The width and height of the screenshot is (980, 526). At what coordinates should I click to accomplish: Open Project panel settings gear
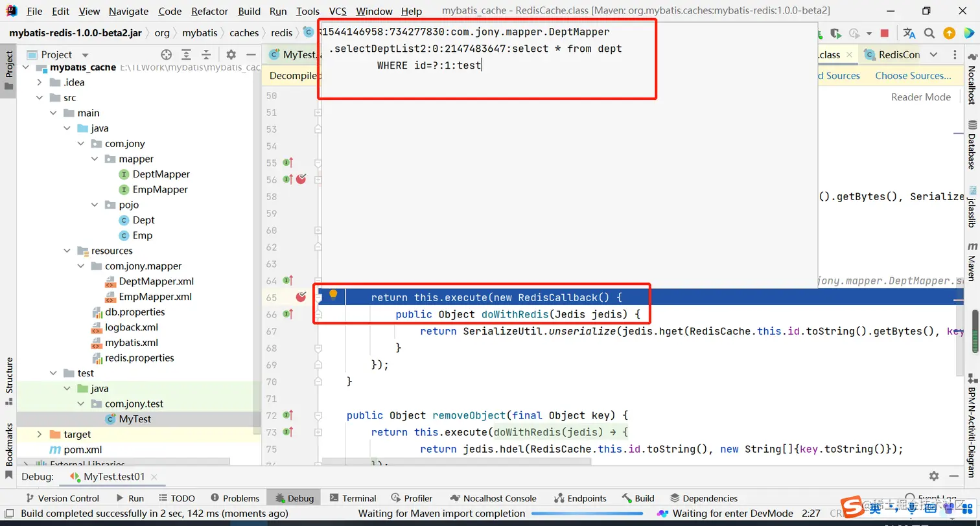pos(231,54)
